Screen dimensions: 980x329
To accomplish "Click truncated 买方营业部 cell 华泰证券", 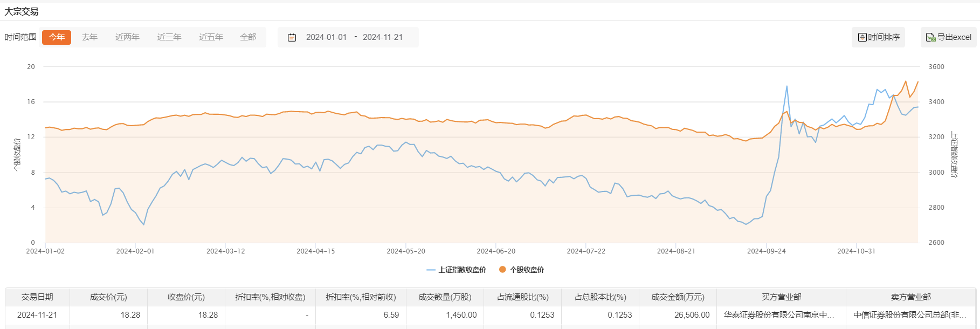I will click(x=779, y=315).
